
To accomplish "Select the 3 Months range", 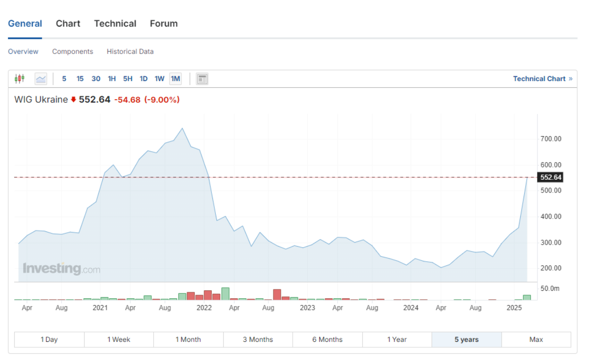I will [258, 339].
